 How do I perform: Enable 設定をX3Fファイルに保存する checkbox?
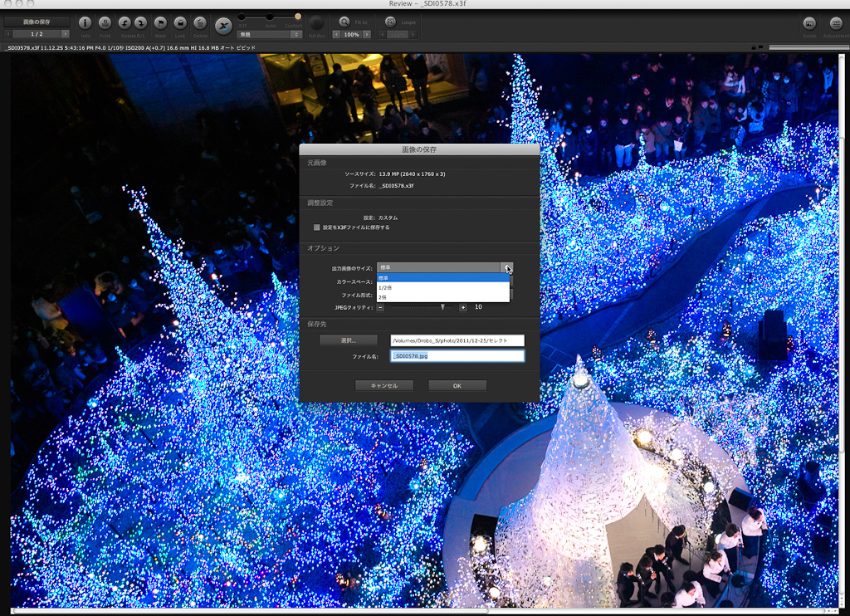(x=317, y=227)
